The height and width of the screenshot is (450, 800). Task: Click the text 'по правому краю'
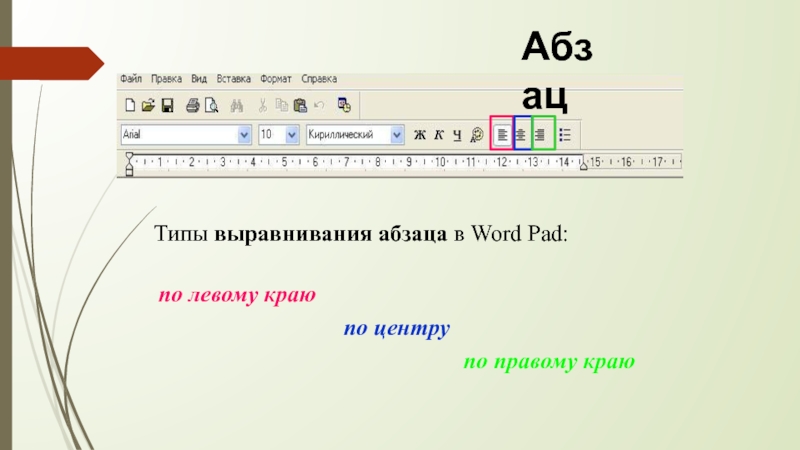[549, 362]
